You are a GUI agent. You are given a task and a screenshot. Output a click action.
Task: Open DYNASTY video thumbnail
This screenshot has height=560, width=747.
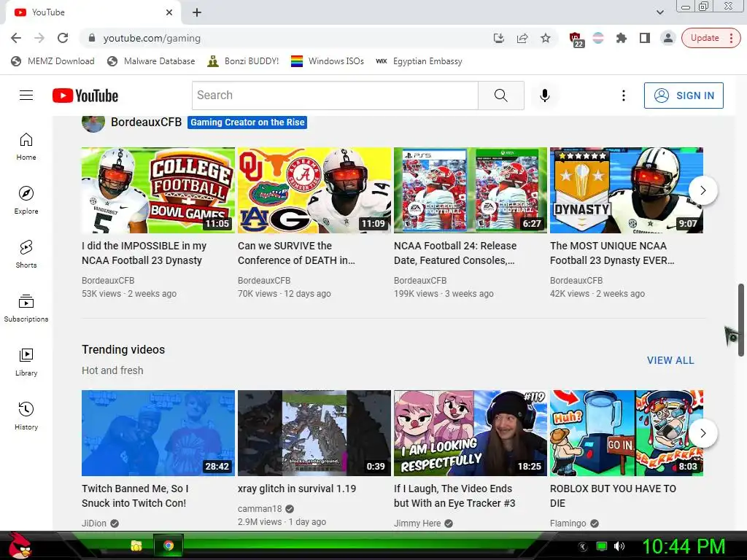click(627, 190)
